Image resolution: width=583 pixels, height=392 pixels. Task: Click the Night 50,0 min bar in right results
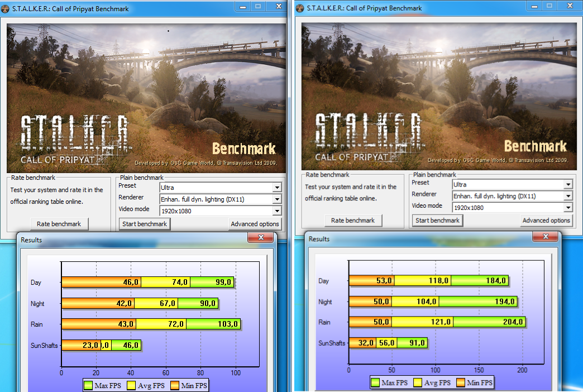click(x=370, y=301)
